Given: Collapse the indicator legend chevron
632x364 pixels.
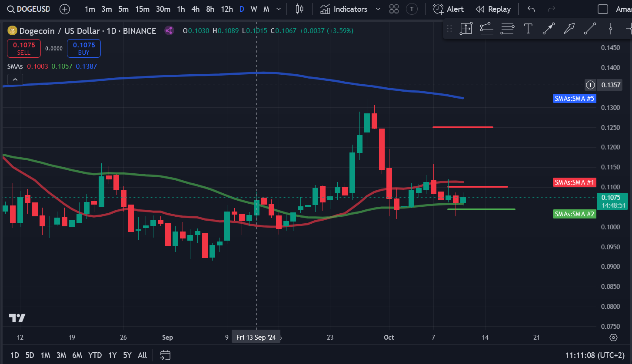Looking at the screenshot, I should tap(15, 79).
